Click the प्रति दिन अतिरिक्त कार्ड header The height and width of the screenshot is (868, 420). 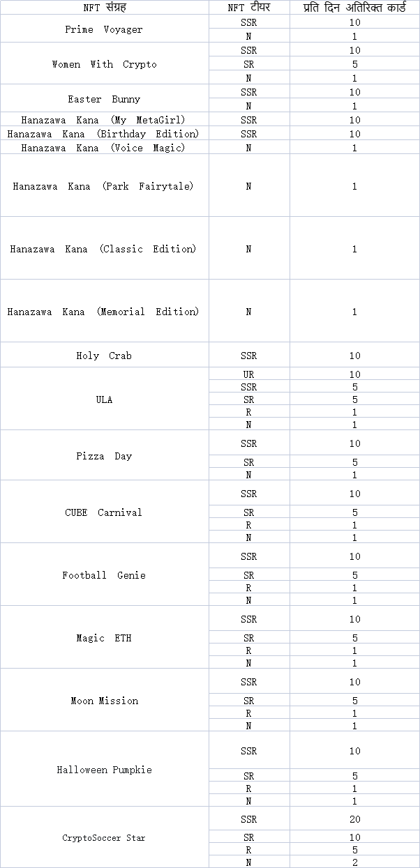(x=354, y=8)
